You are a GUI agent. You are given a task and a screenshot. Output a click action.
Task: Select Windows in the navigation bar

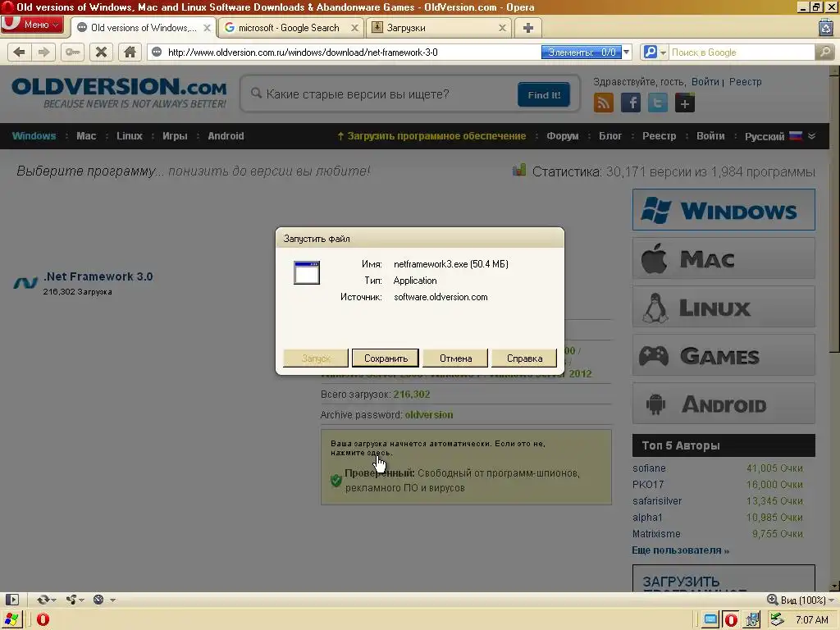pos(34,136)
